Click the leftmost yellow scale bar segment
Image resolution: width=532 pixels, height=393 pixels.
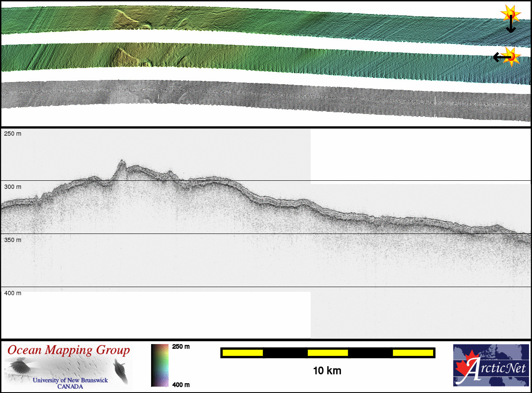click(243, 353)
